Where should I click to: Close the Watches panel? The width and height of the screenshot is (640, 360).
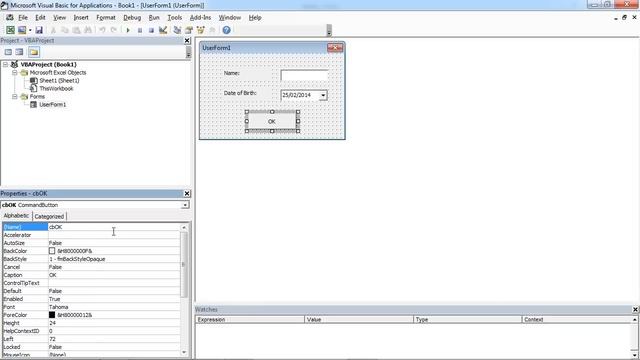pyautogui.click(x=635, y=309)
